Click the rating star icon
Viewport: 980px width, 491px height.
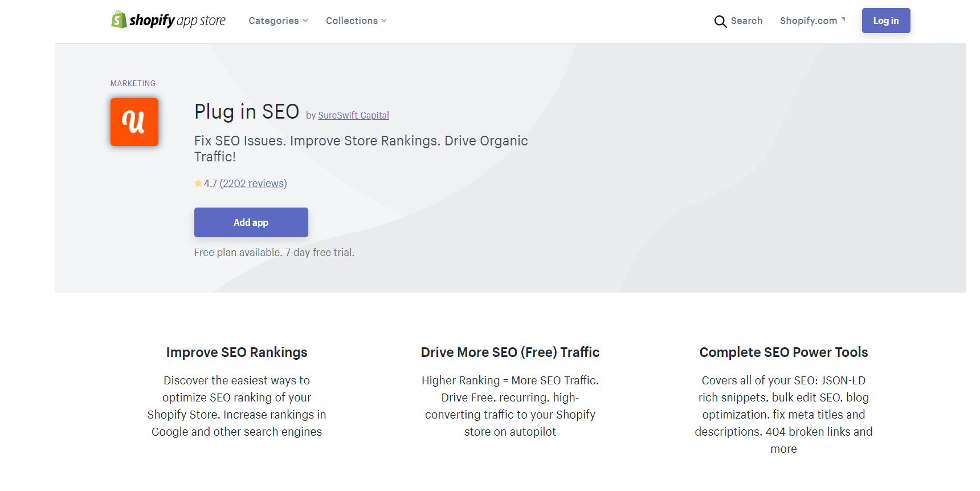point(198,183)
